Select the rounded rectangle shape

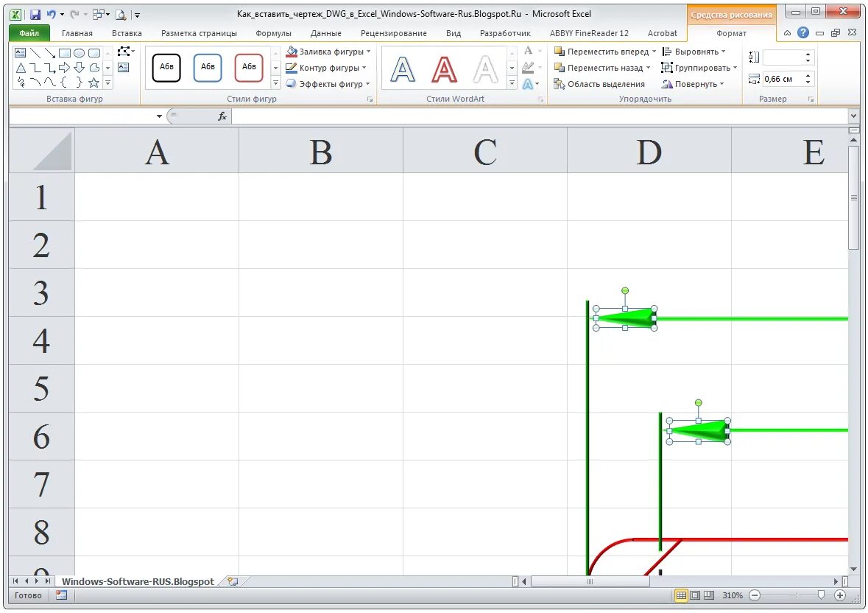click(94, 53)
